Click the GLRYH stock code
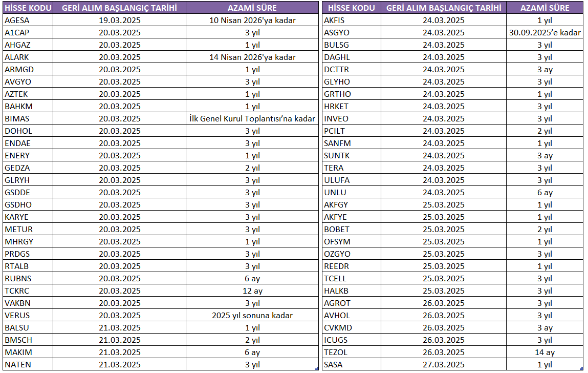Viewport: 588px width, 373px height. (x=28, y=180)
